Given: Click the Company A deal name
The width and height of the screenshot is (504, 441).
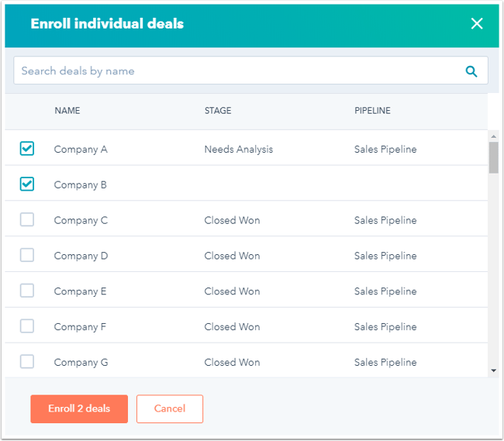Looking at the screenshot, I should point(81,150).
